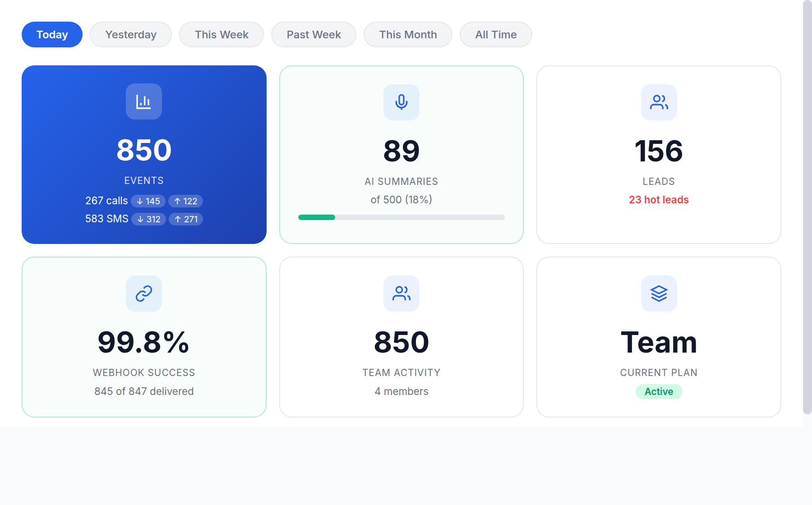Click the down-arrow 145 inbound calls badge

point(148,201)
